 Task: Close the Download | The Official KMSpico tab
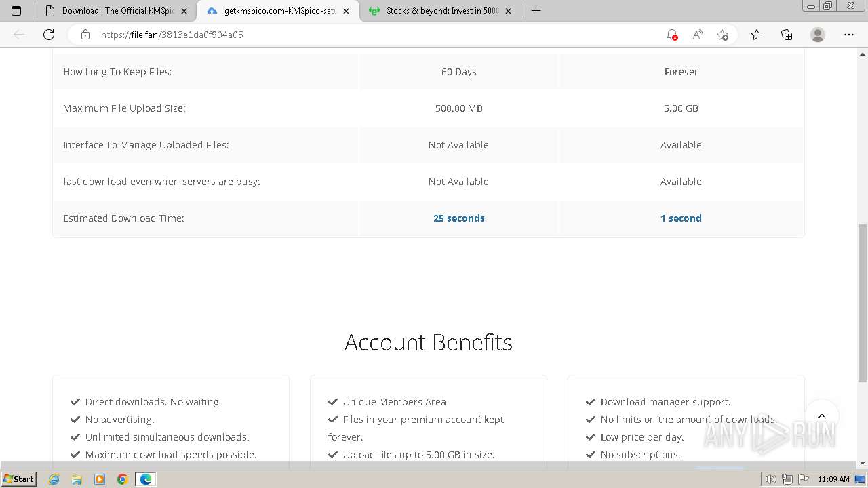[x=184, y=11]
